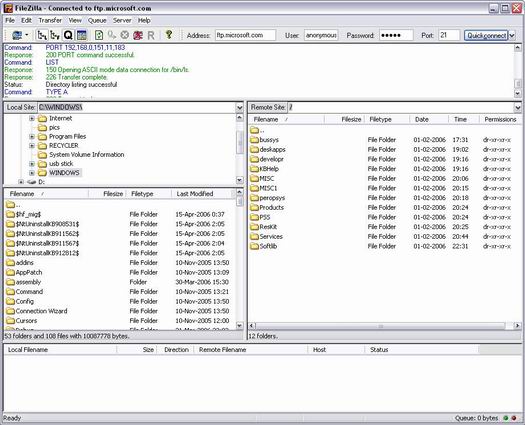This screenshot has width=525, height=425.
Task: Open the View menu
Action: [75, 20]
